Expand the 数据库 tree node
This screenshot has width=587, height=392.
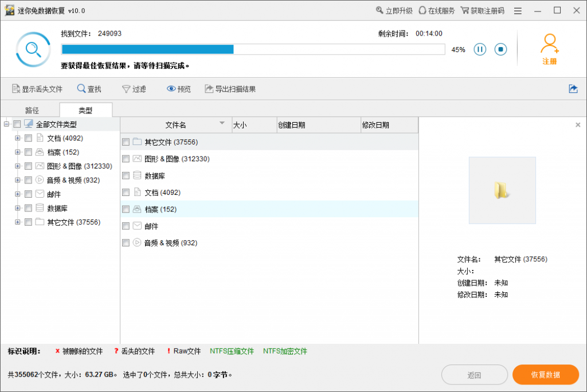click(x=18, y=208)
